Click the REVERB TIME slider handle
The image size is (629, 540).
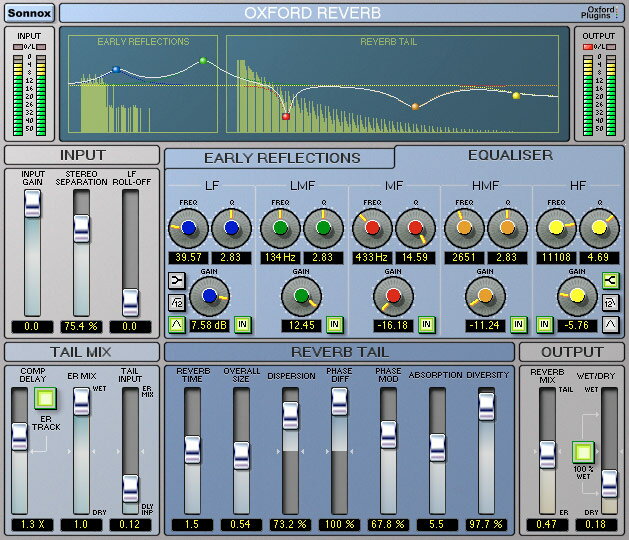point(192,450)
